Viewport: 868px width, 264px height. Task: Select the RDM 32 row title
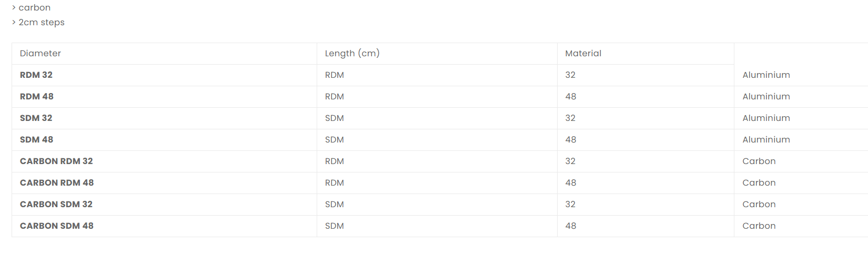coord(36,75)
